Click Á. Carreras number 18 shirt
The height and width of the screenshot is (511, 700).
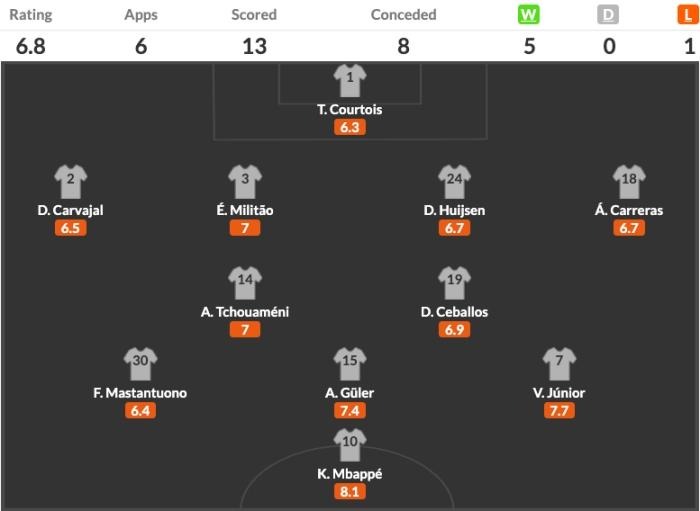[x=629, y=182]
